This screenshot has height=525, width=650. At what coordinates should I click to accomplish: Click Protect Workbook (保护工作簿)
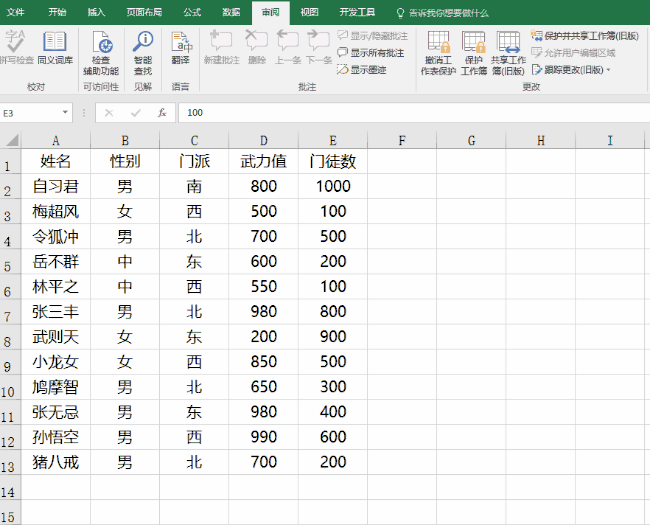click(x=473, y=53)
